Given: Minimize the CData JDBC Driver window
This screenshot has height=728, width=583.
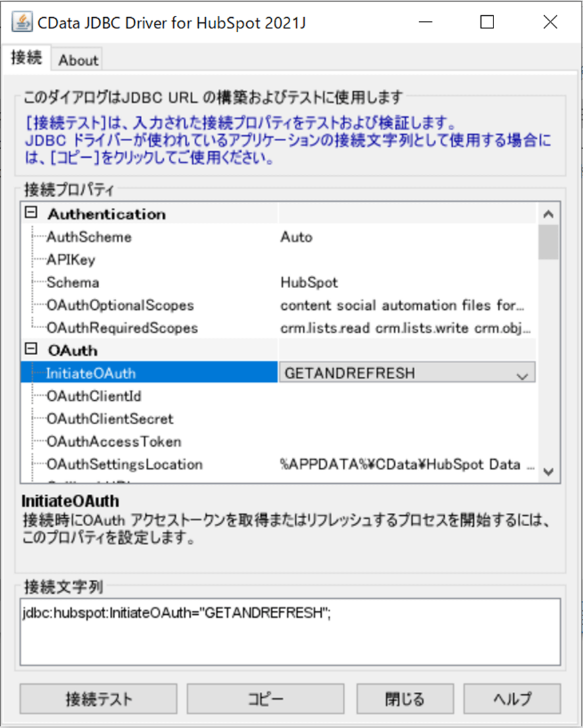Looking at the screenshot, I should pyautogui.click(x=426, y=22).
